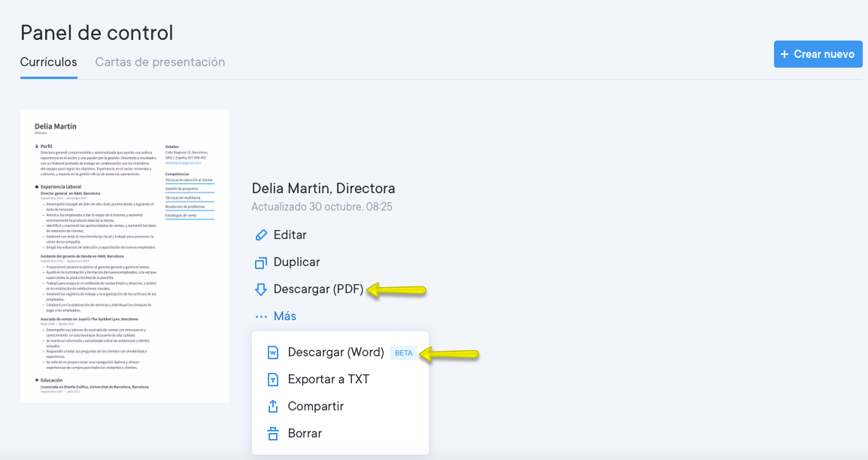
Task: Click the plus icon on Crear nuevo
Action: tap(785, 54)
